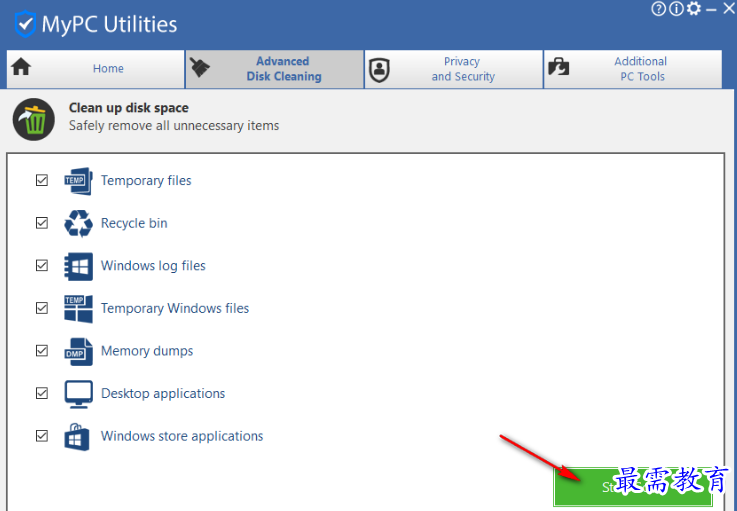Toggle Temporary Windows files checkbox
This screenshot has height=511, width=737.
(x=42, y=308)
